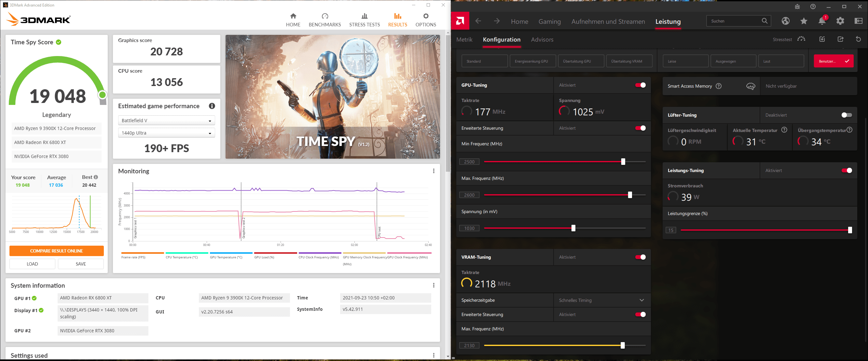The image size is (868, 361).
Task: Go to 3DMark Stress Tests
Action: pyautogui.click(x=364, y=20)
